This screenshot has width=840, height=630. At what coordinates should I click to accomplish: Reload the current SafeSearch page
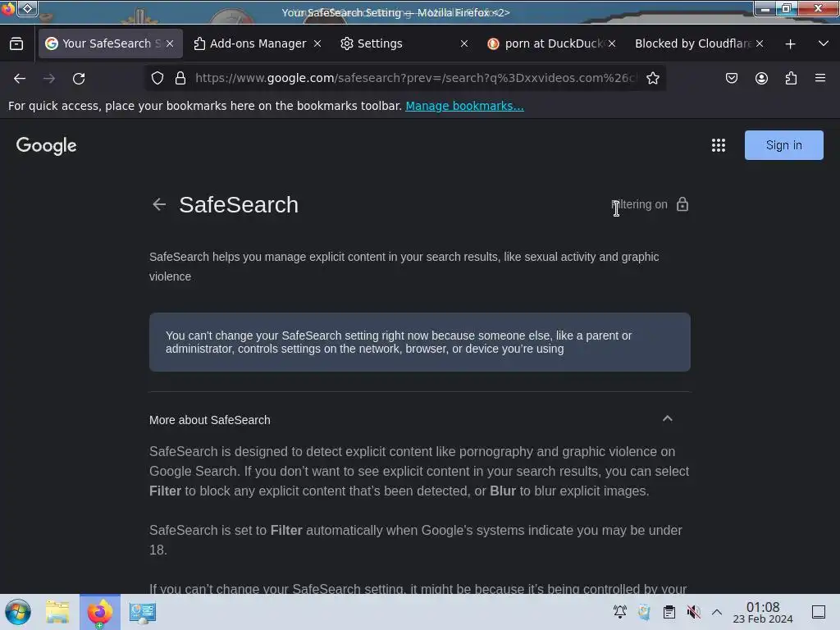coord(79,78)
